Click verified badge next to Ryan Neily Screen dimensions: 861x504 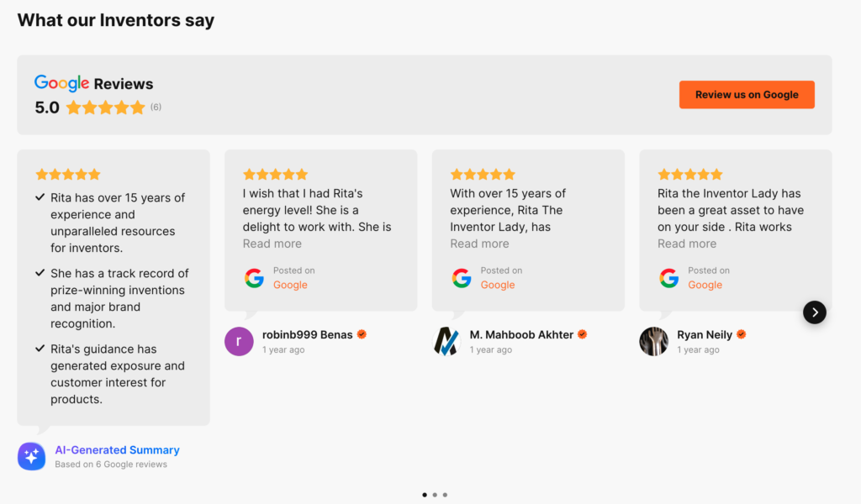coord(741,334)
